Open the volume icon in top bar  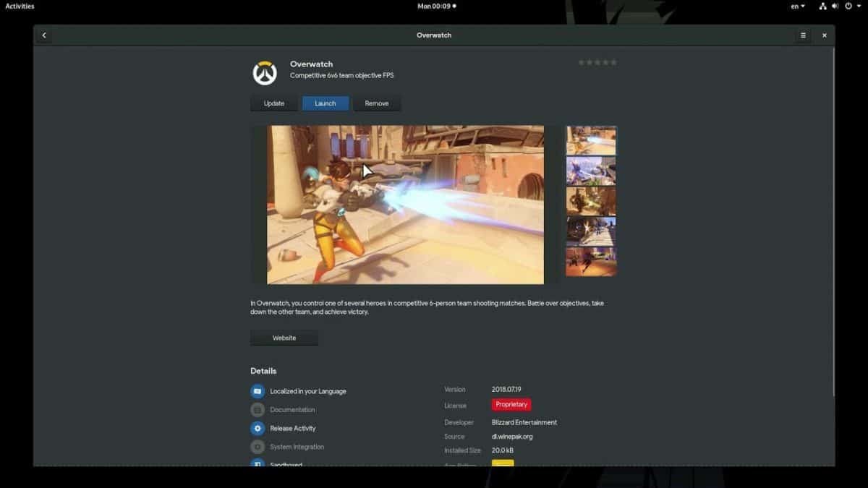tap(835, 6)
